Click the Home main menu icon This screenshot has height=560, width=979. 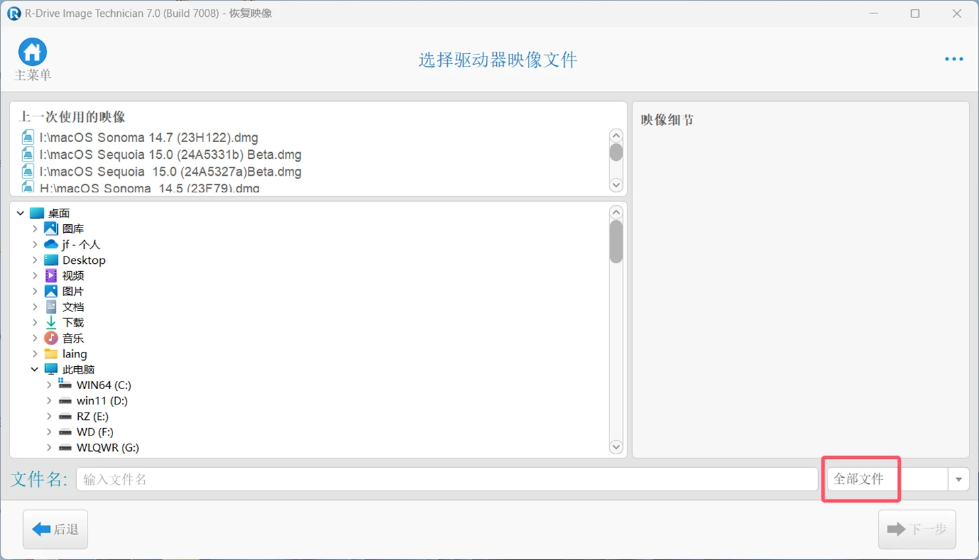(x=32, y=53)
